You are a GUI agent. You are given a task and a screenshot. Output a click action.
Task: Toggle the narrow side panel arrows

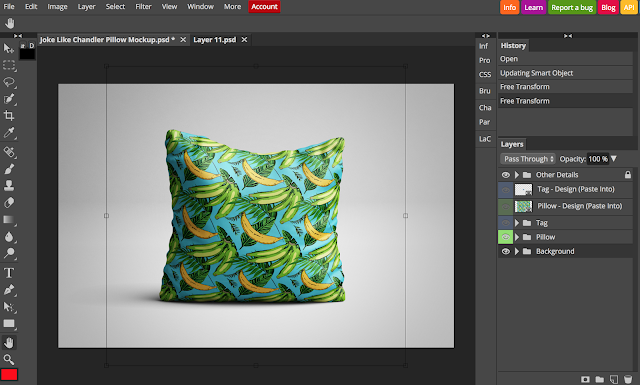(x=485, y=36)
